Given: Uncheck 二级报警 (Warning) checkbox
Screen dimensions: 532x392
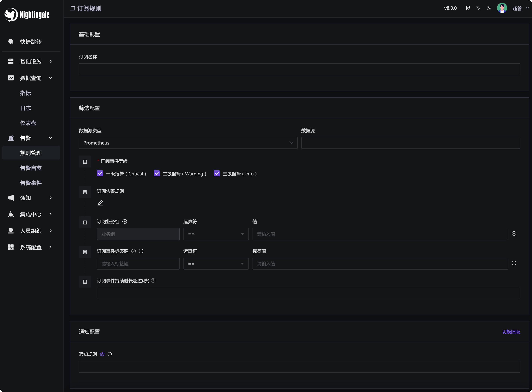Looking at the screenshot, I should coord(157,174).
